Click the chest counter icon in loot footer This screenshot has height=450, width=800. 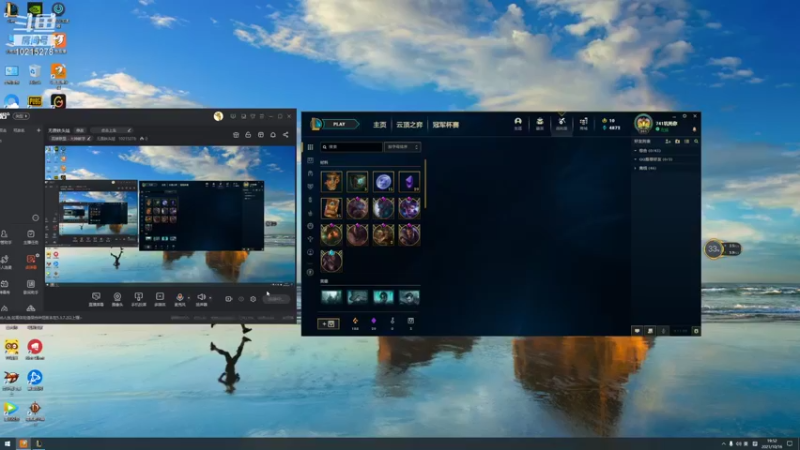pyautogui.click(x=410, y=321)
